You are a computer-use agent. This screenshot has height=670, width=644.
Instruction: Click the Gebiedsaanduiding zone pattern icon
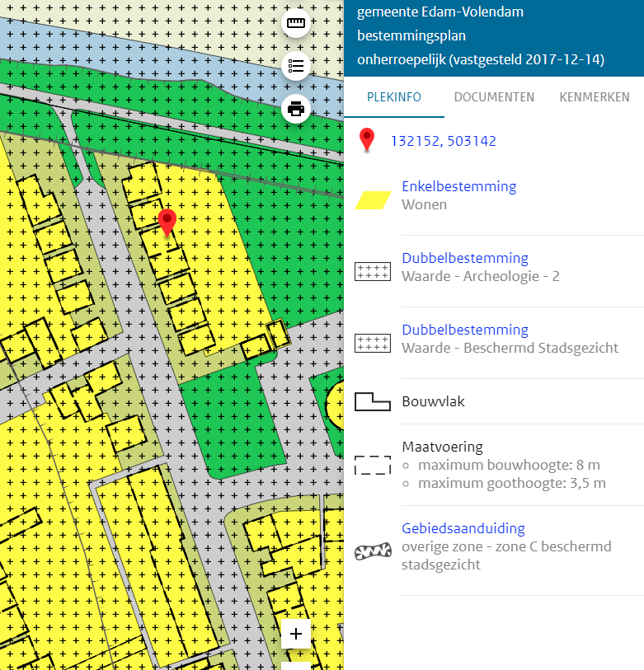373,551
